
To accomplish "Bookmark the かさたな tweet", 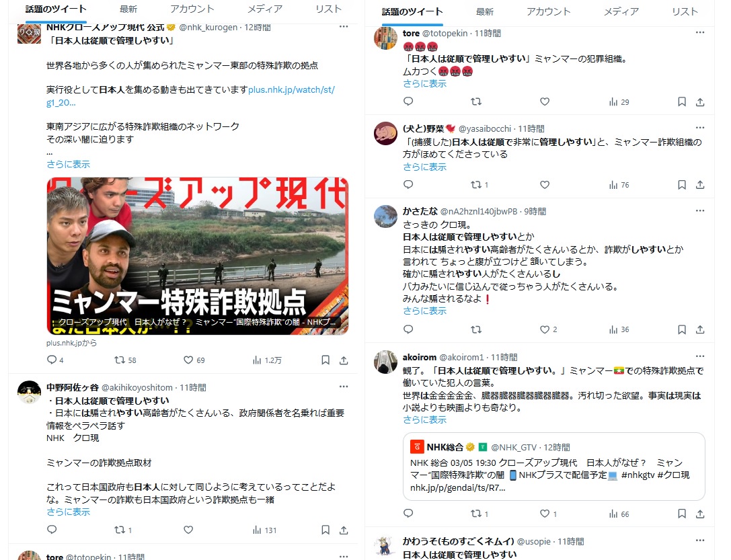I will [x=682, y=329].
